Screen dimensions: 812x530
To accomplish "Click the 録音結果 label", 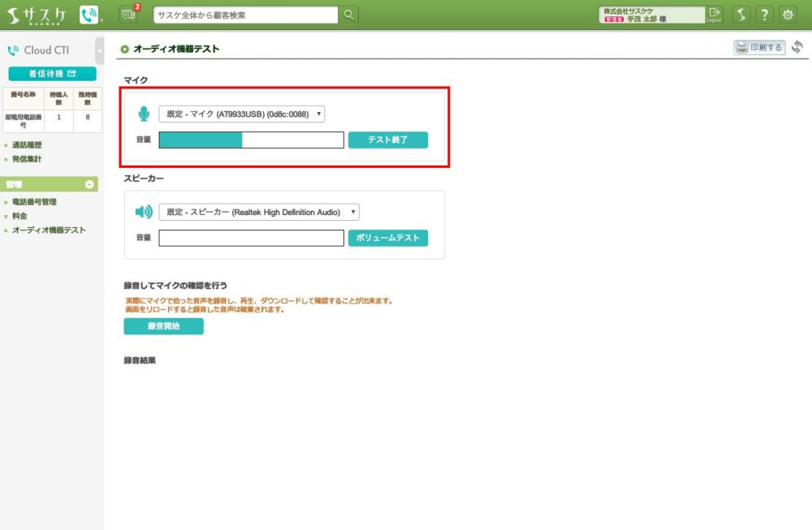I will (140, 360).
